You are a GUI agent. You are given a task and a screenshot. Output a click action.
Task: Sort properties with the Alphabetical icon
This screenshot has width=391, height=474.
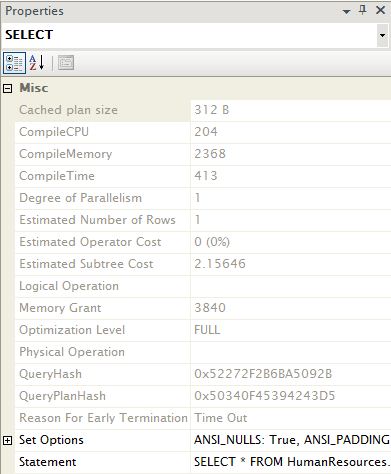point(37,63)
